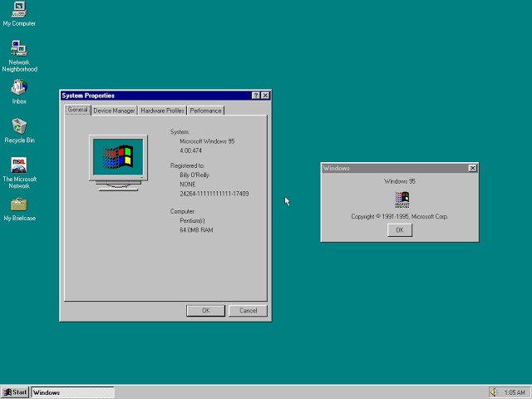Switch to the General tab
The image size is (532, 399).
77,110
